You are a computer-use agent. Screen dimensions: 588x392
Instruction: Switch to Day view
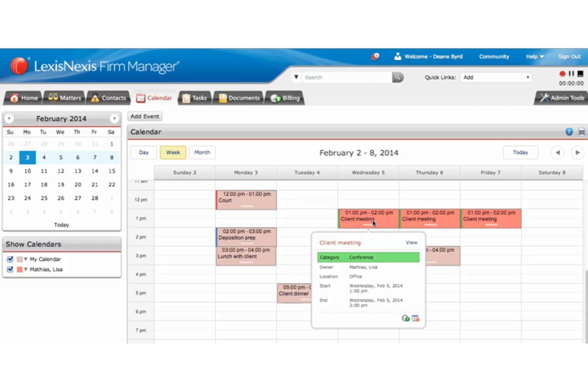pos(144,153)
